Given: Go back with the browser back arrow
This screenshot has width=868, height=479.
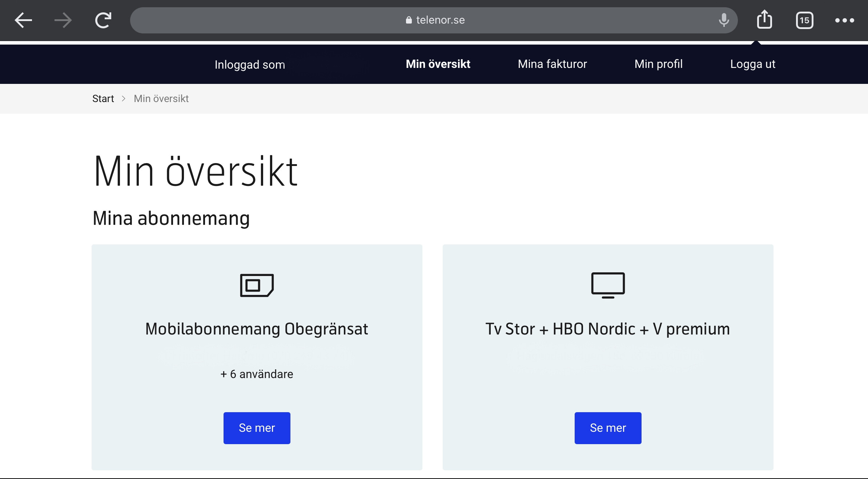Looking at the screenshot, I should pos(23,20).
